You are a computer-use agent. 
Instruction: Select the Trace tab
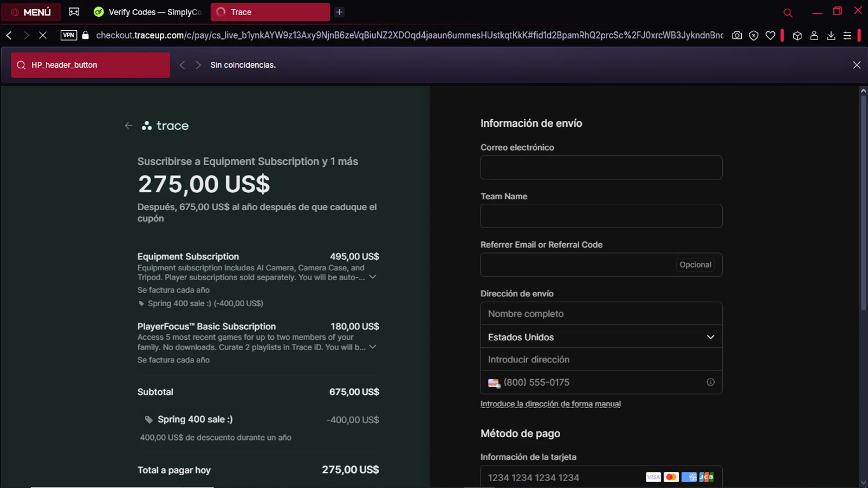270,12
